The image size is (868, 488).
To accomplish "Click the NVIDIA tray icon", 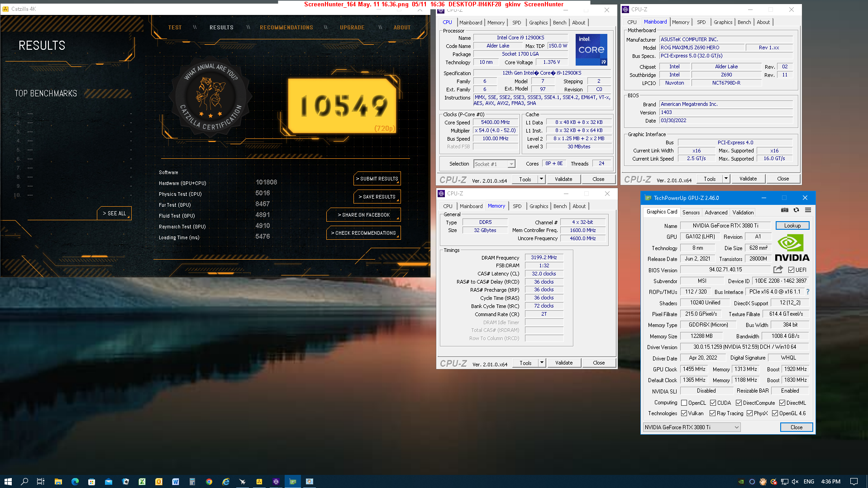I will pyautogui.click(x=741, y=482).
